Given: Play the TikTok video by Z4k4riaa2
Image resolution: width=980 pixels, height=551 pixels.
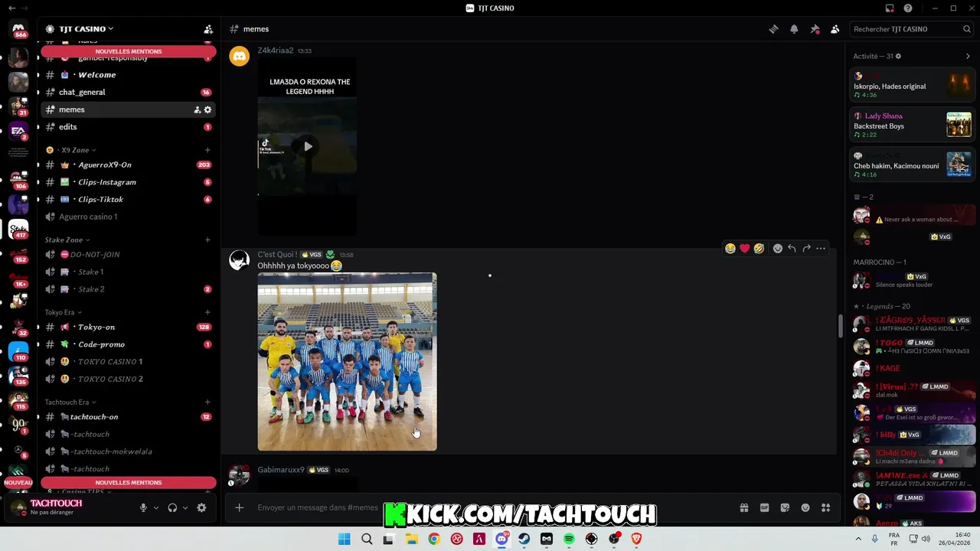Looking at the screenshot, I should (307, 146).
